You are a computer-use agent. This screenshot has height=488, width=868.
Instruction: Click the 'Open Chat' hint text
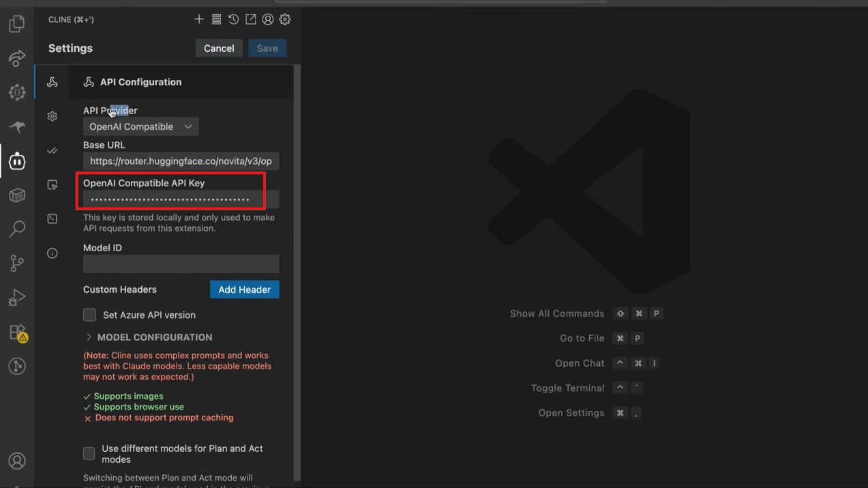(x=580, y=363)
